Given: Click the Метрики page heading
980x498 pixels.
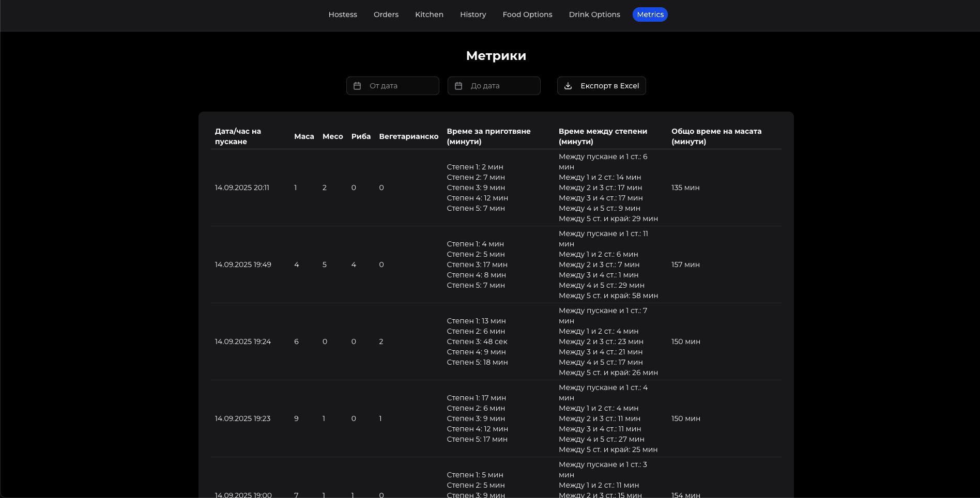Looking at the screenshot, I should pos(496,56).
